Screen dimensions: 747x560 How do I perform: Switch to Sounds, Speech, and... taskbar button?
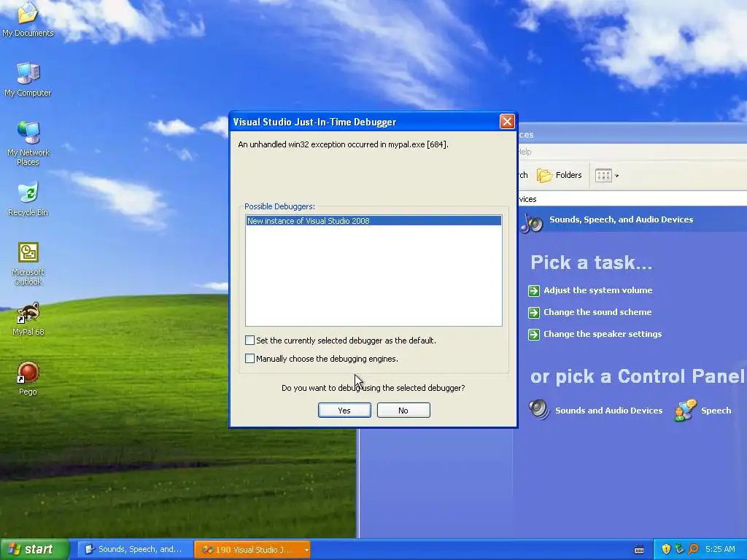(x=134, y=550)
